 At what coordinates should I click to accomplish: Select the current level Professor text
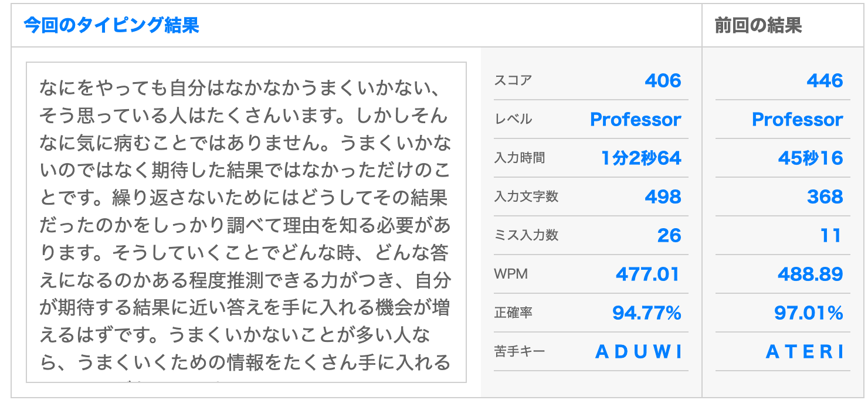click(635, 119)
